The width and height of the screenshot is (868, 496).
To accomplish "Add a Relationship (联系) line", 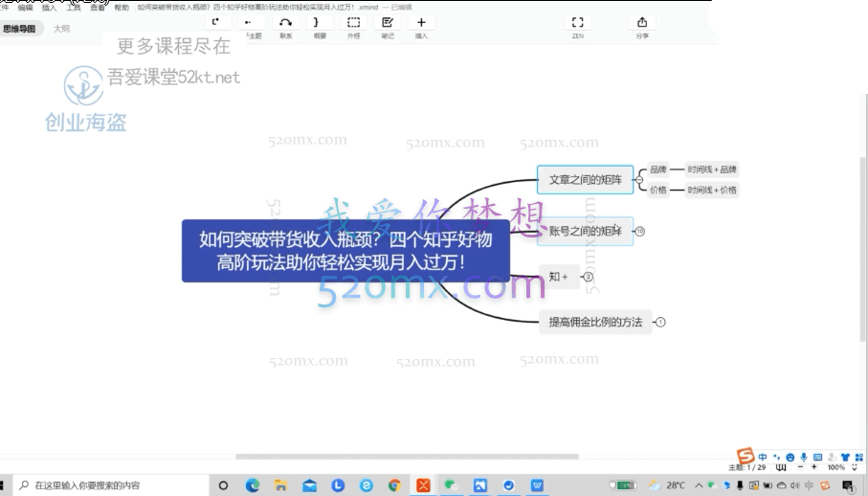I will pyautogui.click(x=285, y=23).
